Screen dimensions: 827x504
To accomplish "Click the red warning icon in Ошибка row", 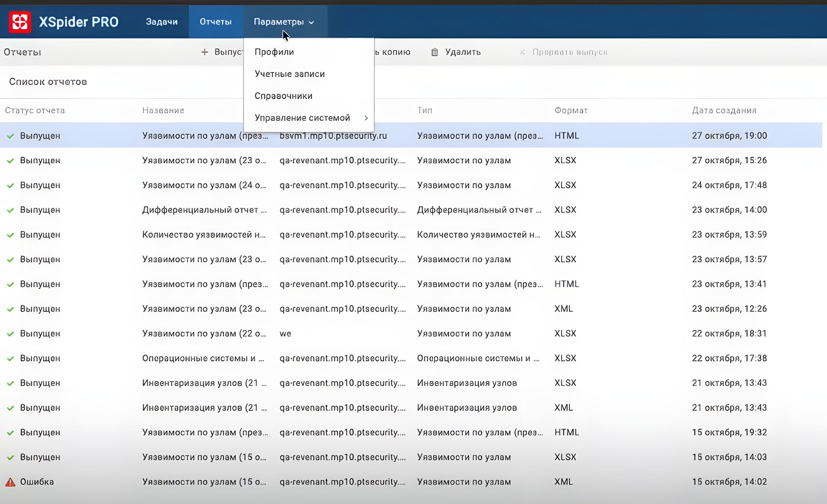I will (10, 482).
